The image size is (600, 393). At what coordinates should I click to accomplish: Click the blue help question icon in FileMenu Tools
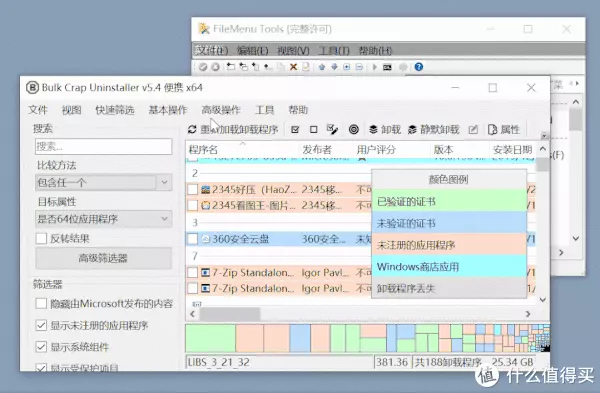coord(419,67)
